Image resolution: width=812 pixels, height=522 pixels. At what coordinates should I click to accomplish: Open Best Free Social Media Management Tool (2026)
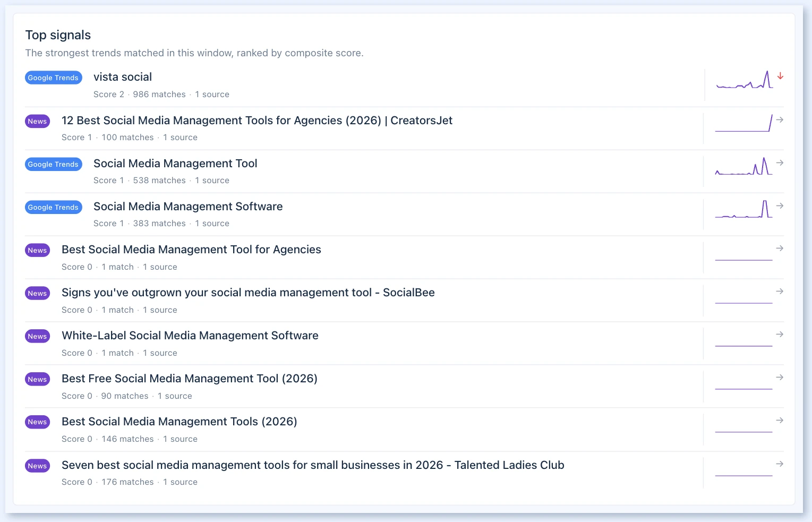pyautogui.click(x=190, y=379)
